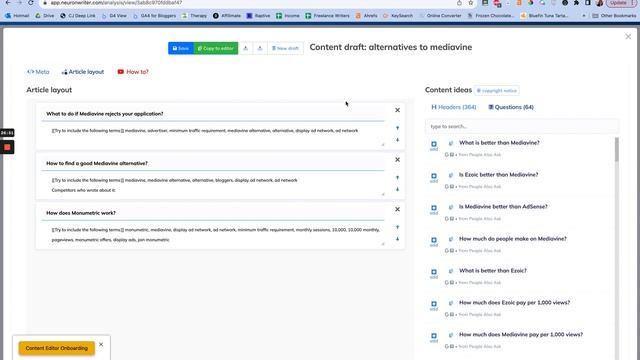
Task: Add 'Is Ezoic better than Mediavine?' to layout
Action: pos(434,177)
